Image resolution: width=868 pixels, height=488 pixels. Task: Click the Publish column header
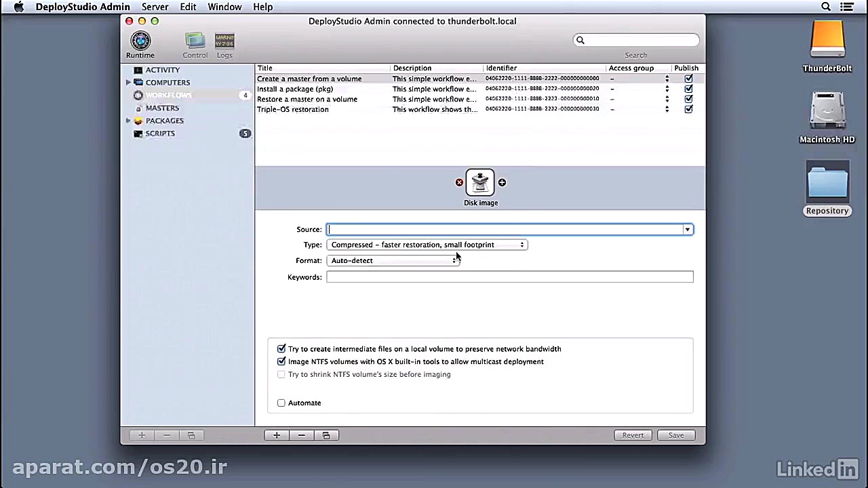(x=687, y=68)
